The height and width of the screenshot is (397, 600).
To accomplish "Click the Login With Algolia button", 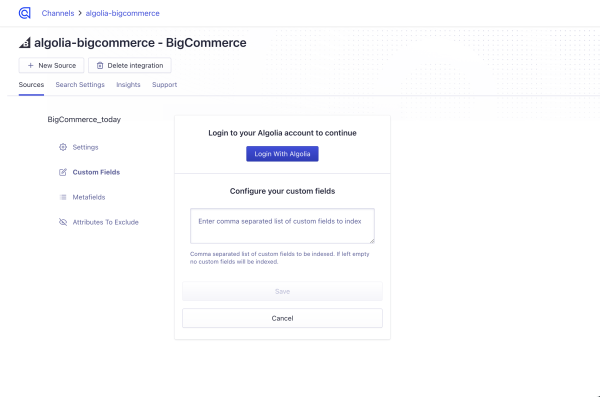I will [282, 154].
